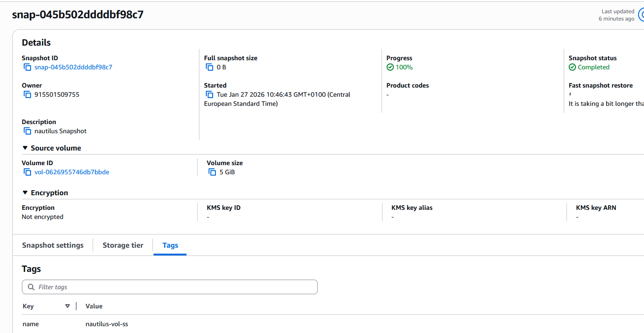Open the Storage tier tab
The width and height of the screenshot is (644, 333).
click(x=123, y=245)
